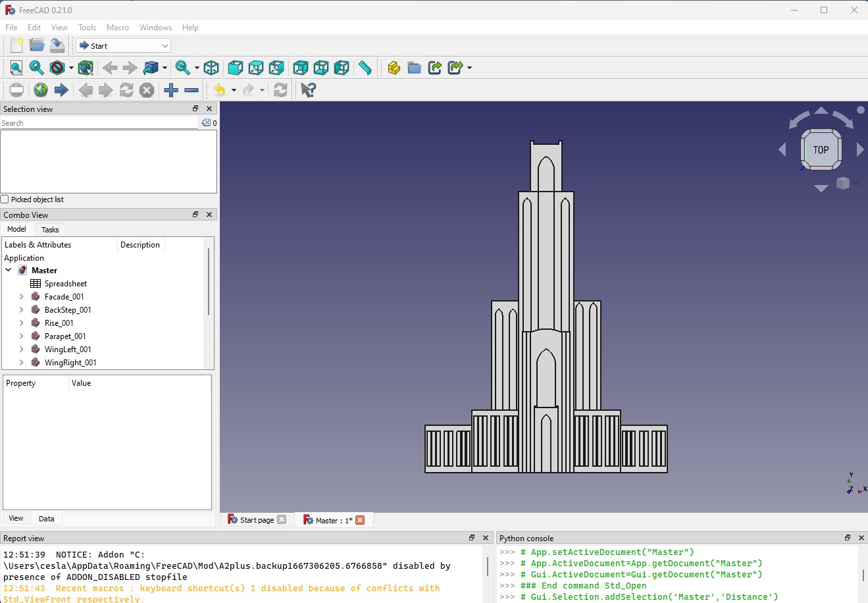868x603 pixels.
Task: Open a file with the Open folder icon
Action: click(x=37, y=45)
